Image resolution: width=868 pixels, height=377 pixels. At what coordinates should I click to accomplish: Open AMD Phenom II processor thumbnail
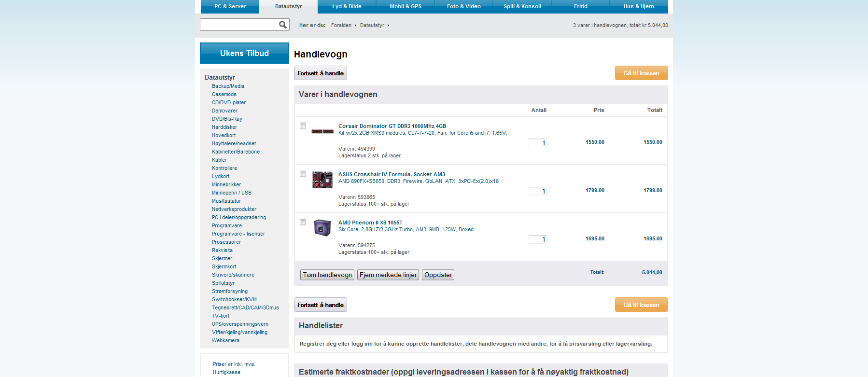pos(322,227)
